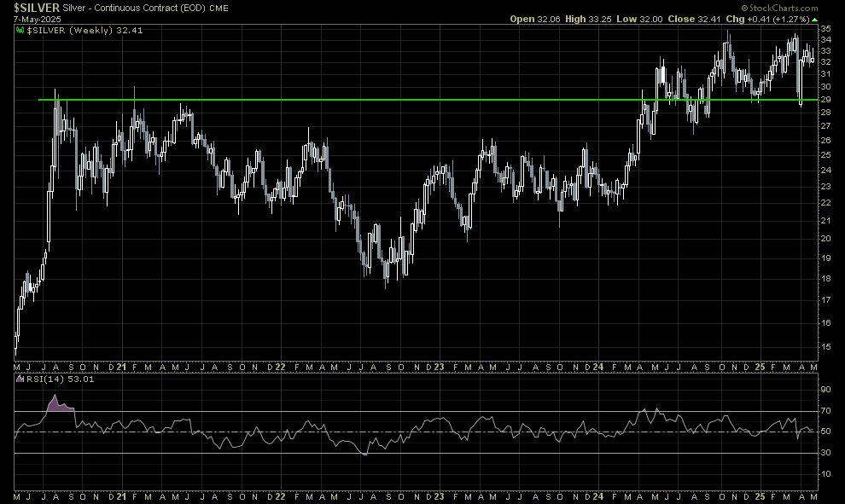845x504 pixels.
Task: Click the 35 price level on right axis
Action: coord(825,29)
